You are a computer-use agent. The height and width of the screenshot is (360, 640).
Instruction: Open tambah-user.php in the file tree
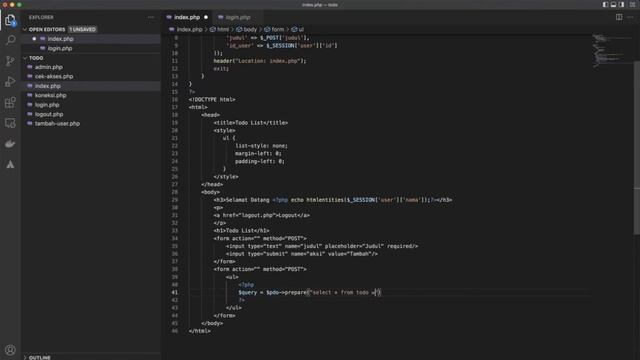(57, 123)
